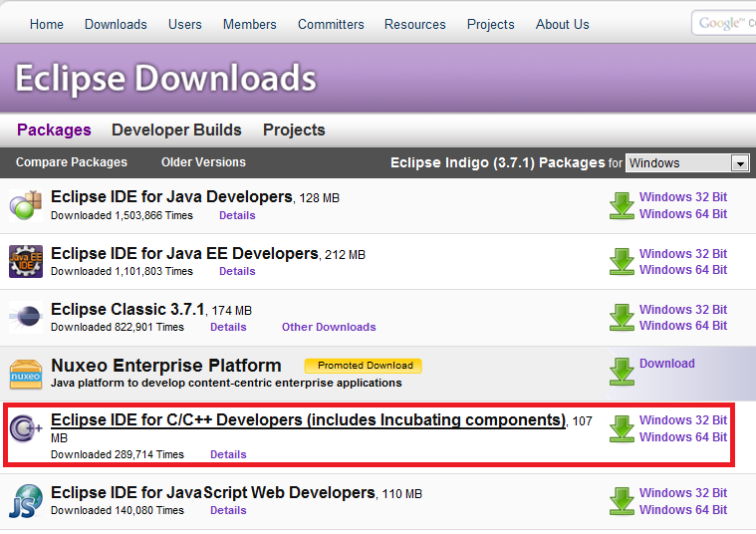This screenshot has width=756, height=534.
Task: Click the JavaScript Web Developers JS icon
Action: click(25, 500)
